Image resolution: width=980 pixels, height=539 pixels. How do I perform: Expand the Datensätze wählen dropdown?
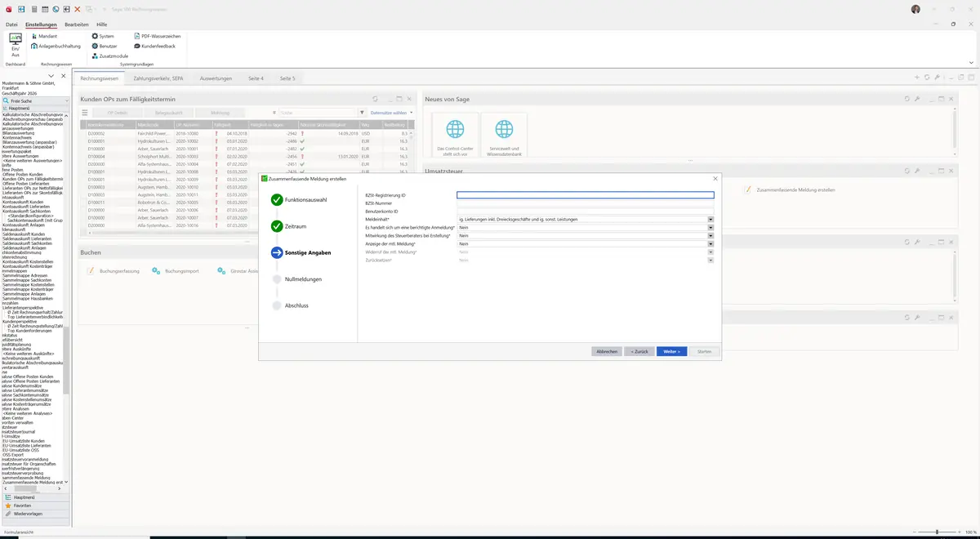point(391,113)
